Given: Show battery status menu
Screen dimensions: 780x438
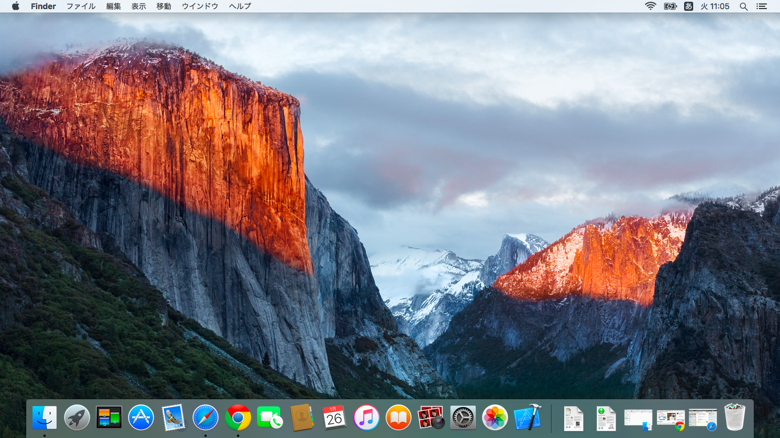Looking at the screenshot, I should click(x=670, y=6).
